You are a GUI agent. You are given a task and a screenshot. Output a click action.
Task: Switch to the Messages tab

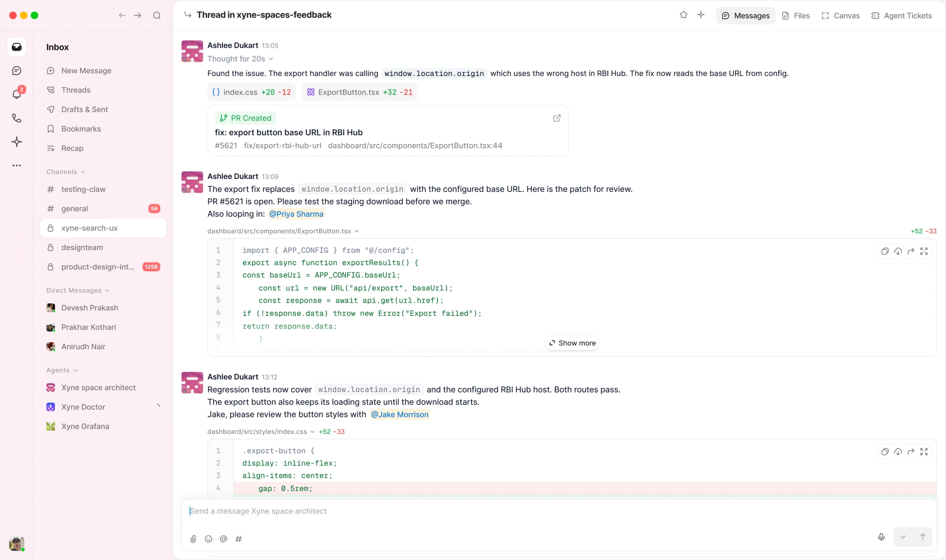tap(745, 15)
